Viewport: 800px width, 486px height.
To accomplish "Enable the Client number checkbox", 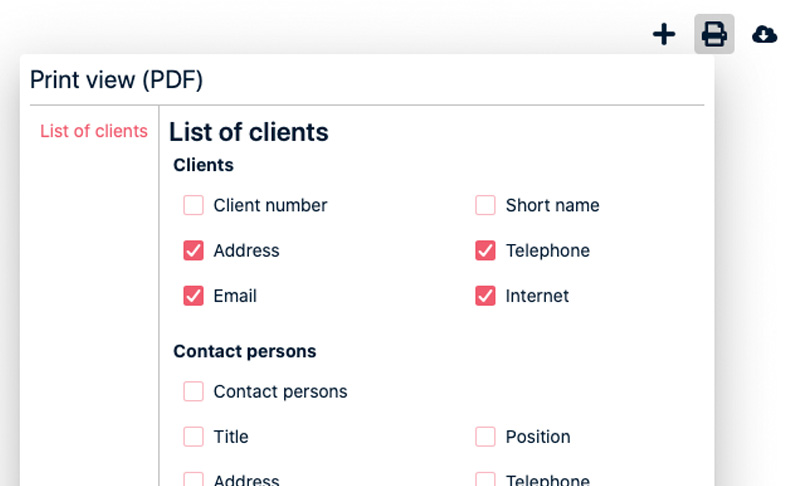I will [193, 205].
